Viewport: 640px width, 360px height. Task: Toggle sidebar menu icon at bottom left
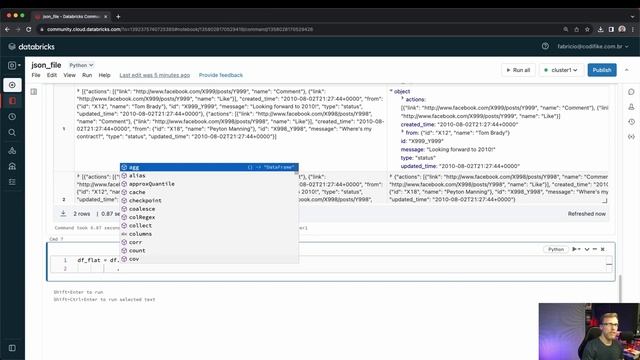(x=12, y=348)
